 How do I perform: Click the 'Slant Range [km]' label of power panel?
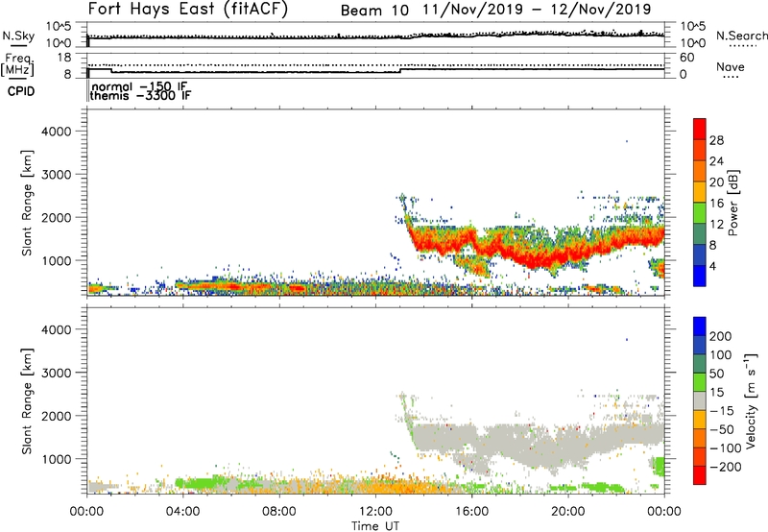(27, 203)
